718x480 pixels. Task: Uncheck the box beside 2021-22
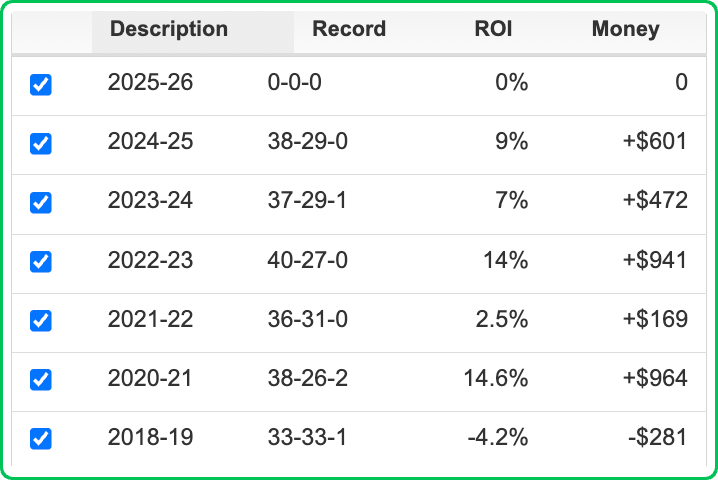coord(41,321)
